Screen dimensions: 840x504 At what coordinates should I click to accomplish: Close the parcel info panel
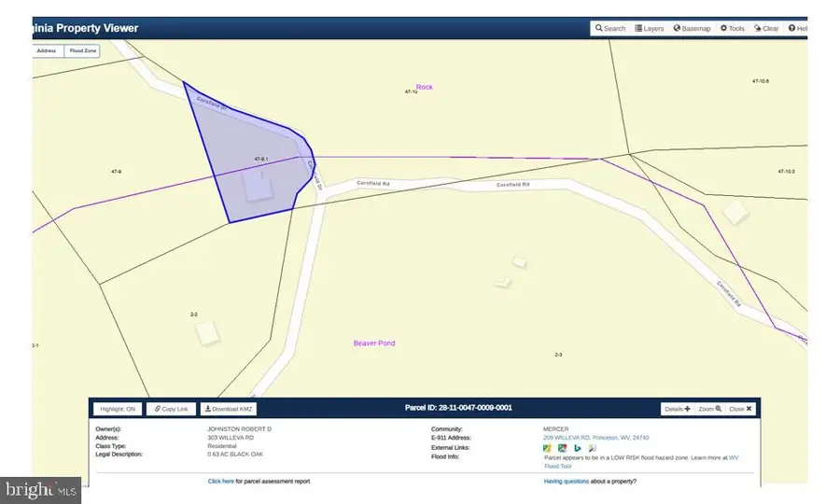click(x=740, y=409)
